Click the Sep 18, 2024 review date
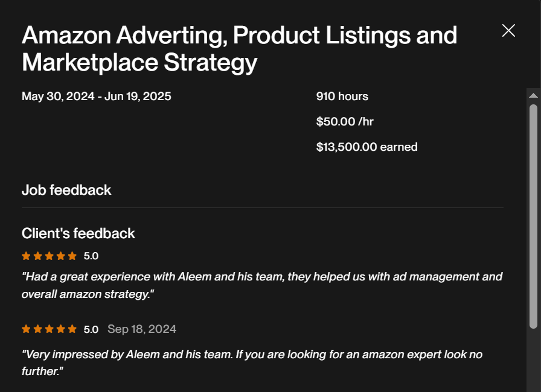Image resolution: width=541 pixels, height=392 pixels. (x=142, y=329)
